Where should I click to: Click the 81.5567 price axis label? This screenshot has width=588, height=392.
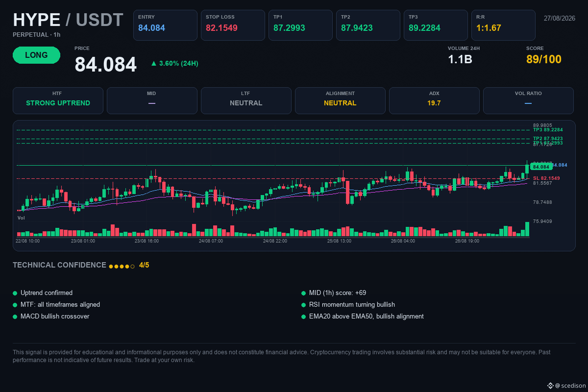(x=542, y=183)
